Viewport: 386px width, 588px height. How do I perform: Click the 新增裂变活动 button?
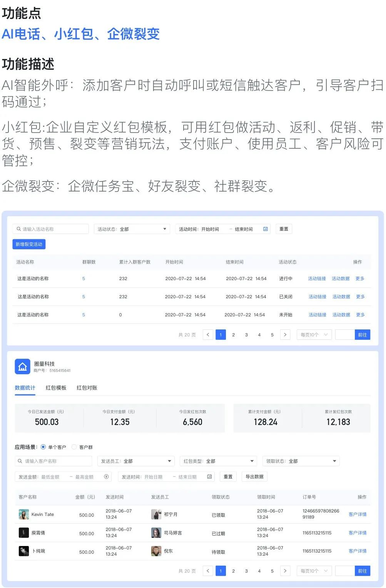[29, 244]
